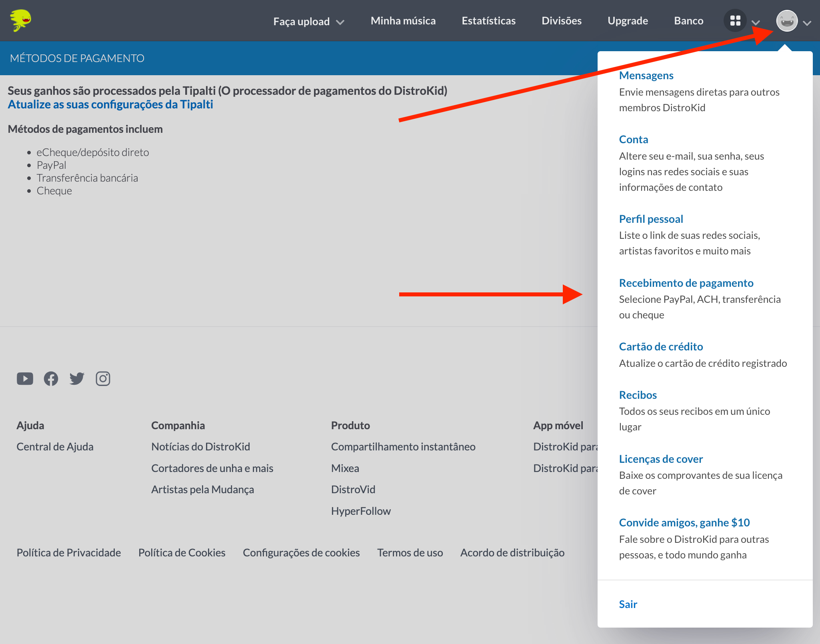Image resolution: width=820 pixels, height=644 pixels.
Task: Open Mixea product link
Action: 345,468
